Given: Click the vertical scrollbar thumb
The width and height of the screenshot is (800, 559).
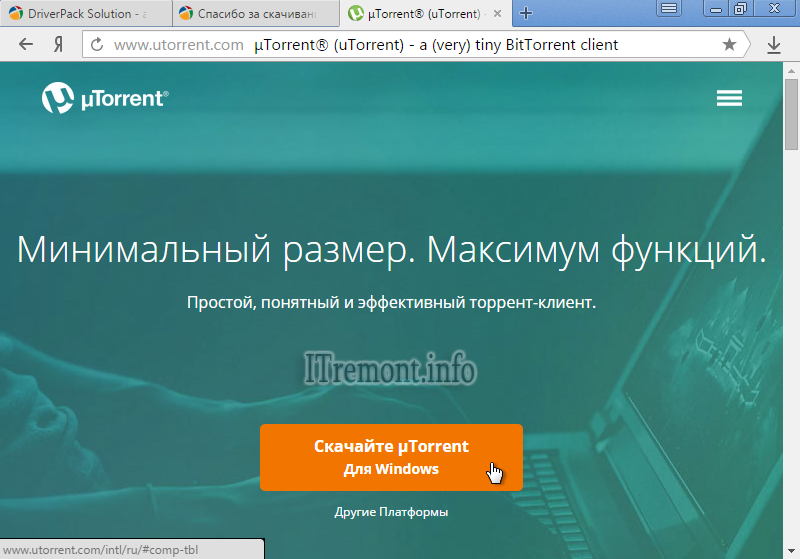Looking at the screenshot, I should [791, 114].
